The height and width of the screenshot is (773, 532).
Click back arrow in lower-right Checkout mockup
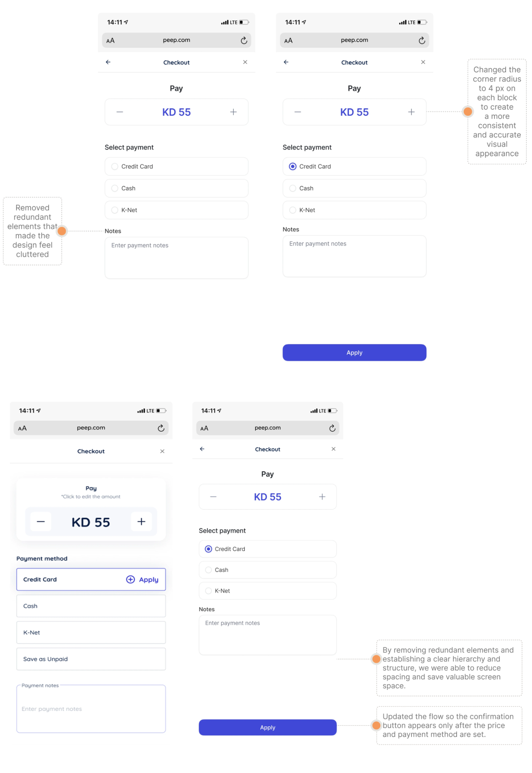(202, 449)
